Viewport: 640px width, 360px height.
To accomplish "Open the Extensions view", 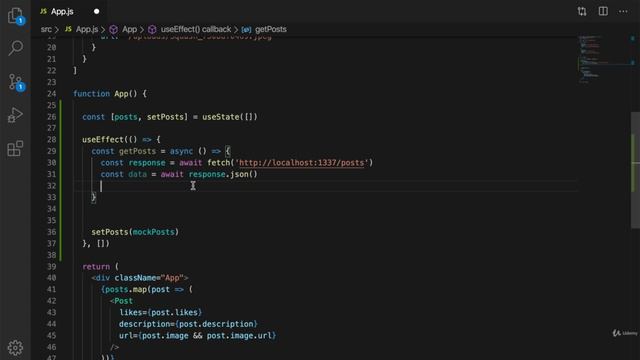I will [16, 149].
